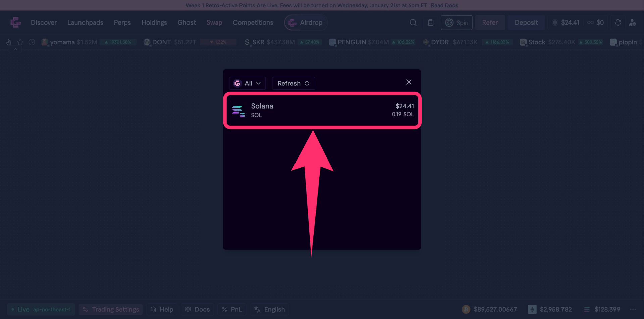
Task: Click the Solana price icon in footer
Action: coord(587,309)
